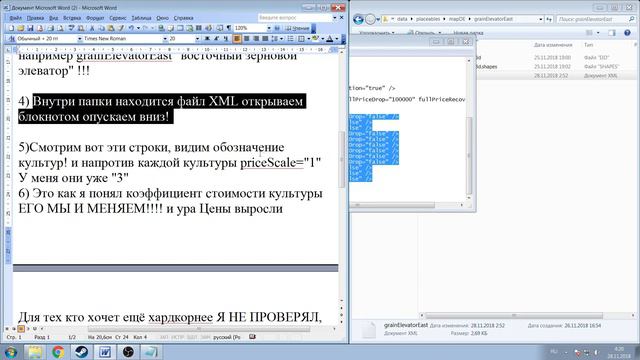
Task: Click the Упорядочить button in Explorer
Action: [377, 33]
